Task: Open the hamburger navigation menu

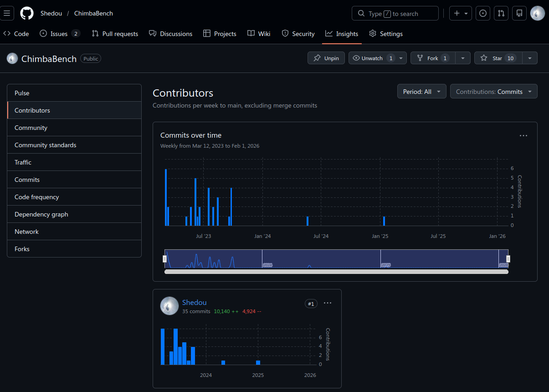Action: pos(7,13)
